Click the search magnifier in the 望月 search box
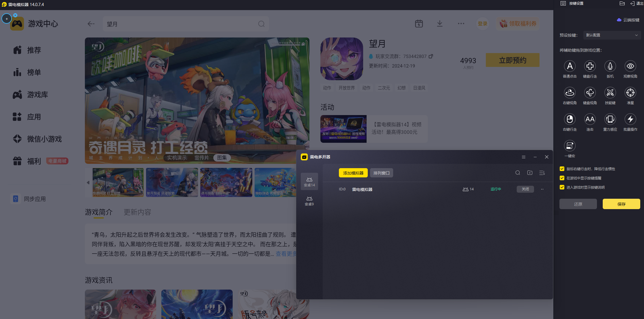Screen dimensions: 644x319 261,24
